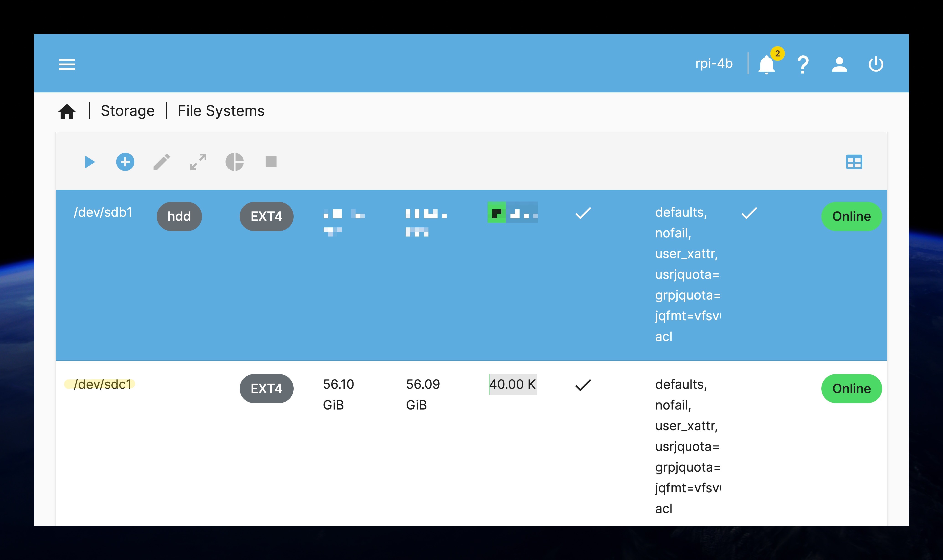943x560 pixels.
Task: Click the edit pencil toolbar icon
Action: click(x=161, y=162)
